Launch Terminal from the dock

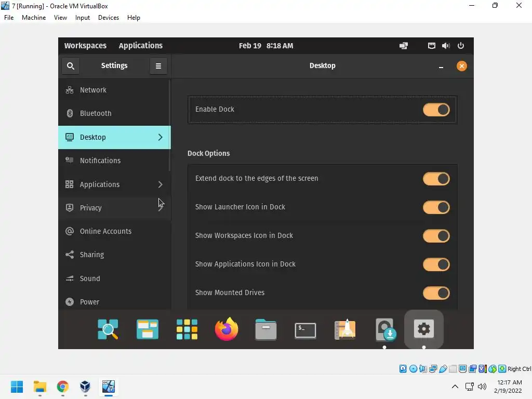point(305,330)
